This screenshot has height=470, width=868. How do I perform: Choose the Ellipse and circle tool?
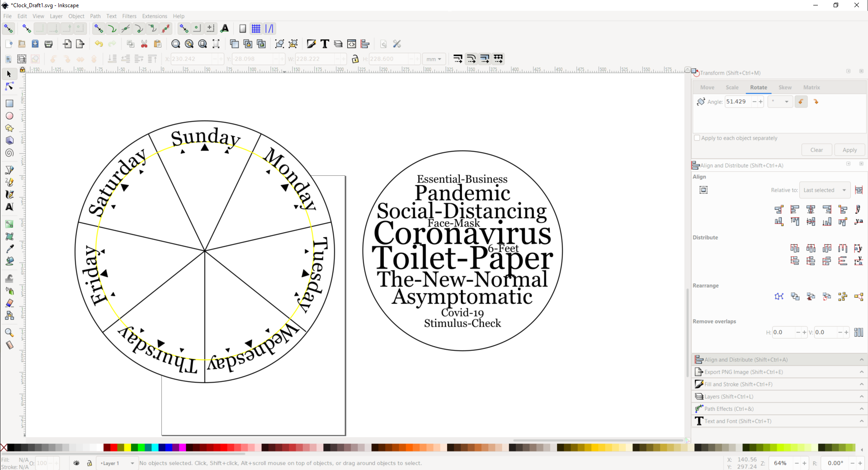[9, 116]
